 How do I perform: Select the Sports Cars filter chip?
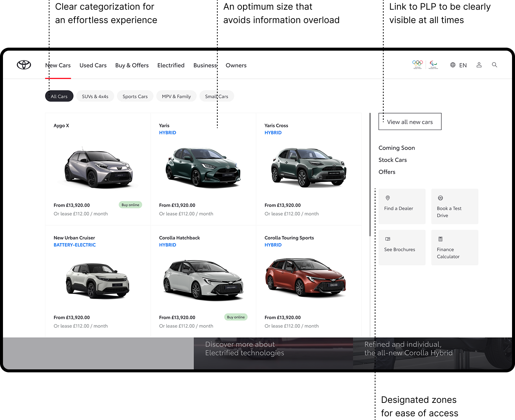point(135,96)
